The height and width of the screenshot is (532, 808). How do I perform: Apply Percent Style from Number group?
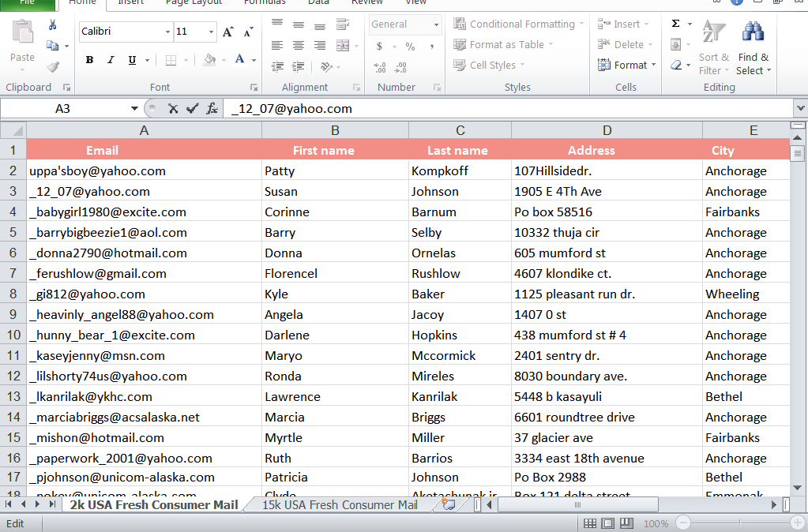[x=410, y=47]
